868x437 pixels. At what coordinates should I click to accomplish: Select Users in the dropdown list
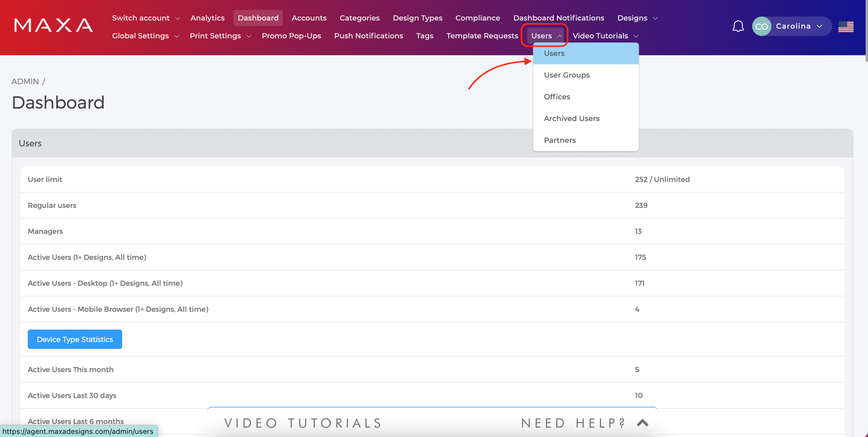586,53
